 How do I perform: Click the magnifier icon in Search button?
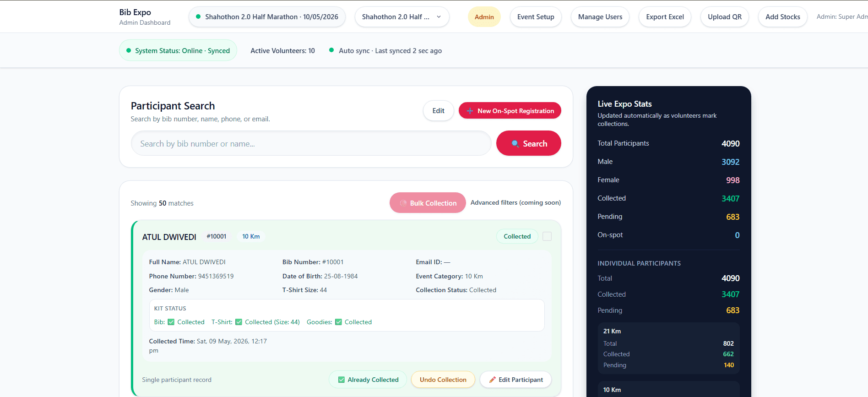pos(515,144)
